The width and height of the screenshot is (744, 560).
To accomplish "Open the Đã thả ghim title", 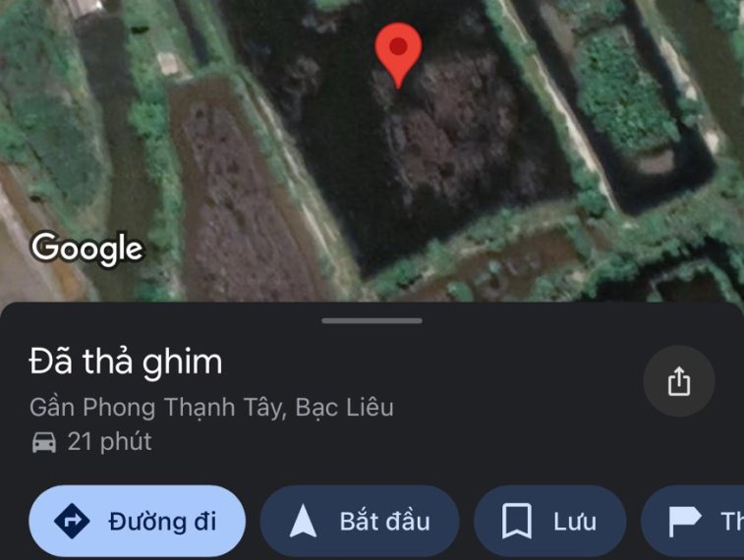I will point(126,362).
